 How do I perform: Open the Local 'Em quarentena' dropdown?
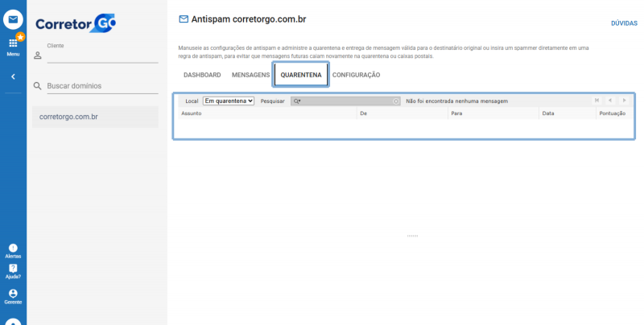point(229,101)
